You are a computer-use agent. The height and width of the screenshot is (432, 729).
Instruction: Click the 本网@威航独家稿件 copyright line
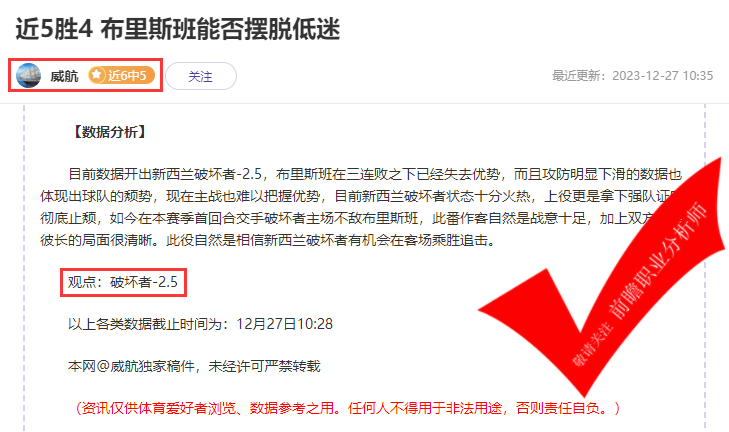[194, 366]
